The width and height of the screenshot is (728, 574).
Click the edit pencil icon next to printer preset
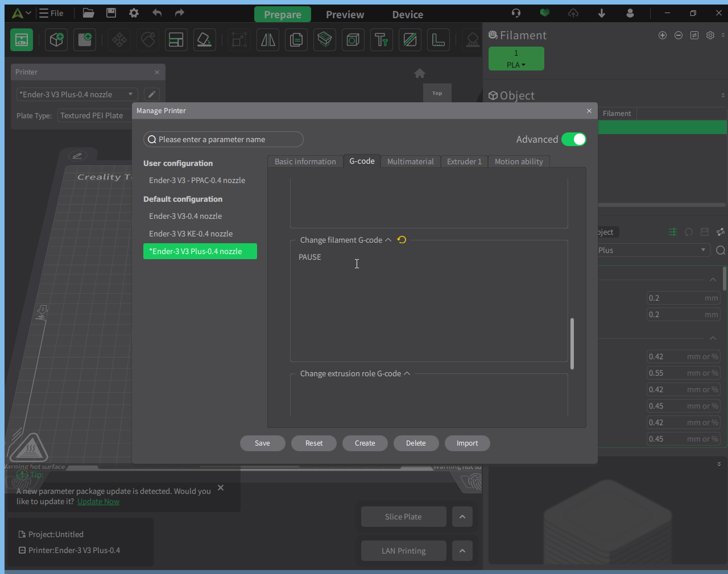[151, 94]
